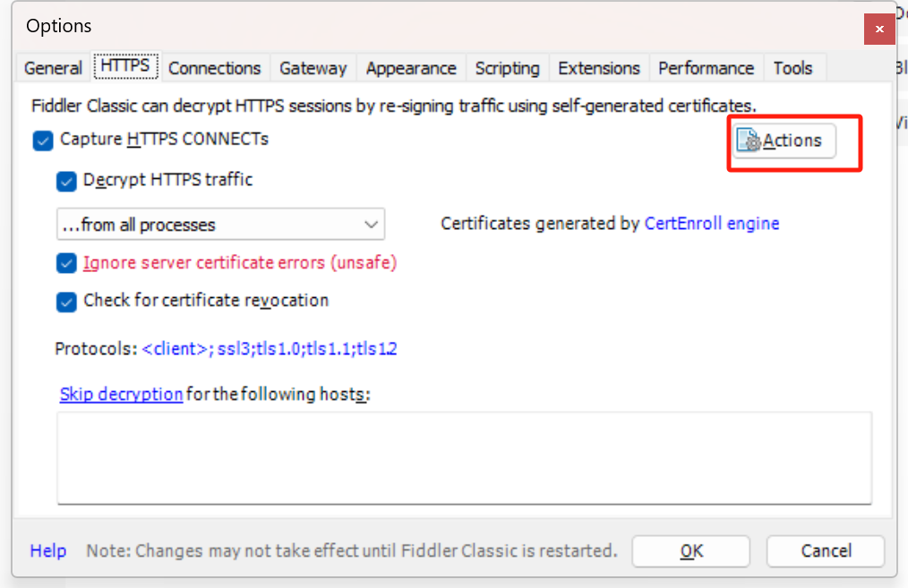Image resolution: width=908 pixels, height=588 pixels.
Task: Open the Appearance tab
Action: click(411, 68)
